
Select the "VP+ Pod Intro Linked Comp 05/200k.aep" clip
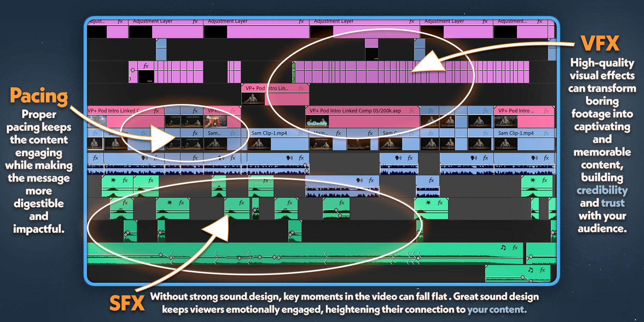355,111
